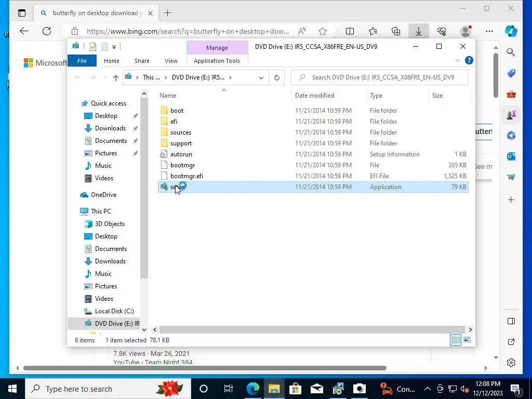532x399 pixels.
Task: Switch to the Home ribbon tab
Action: pos(112,61)
